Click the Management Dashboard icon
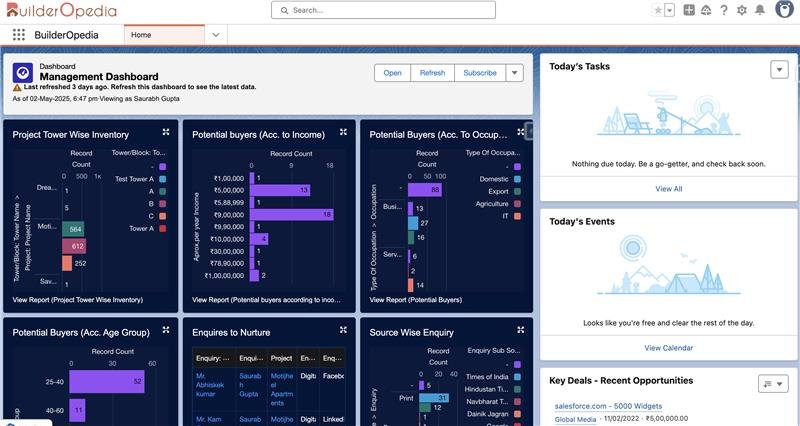This screenshot has height=426, width=800. 23,73
